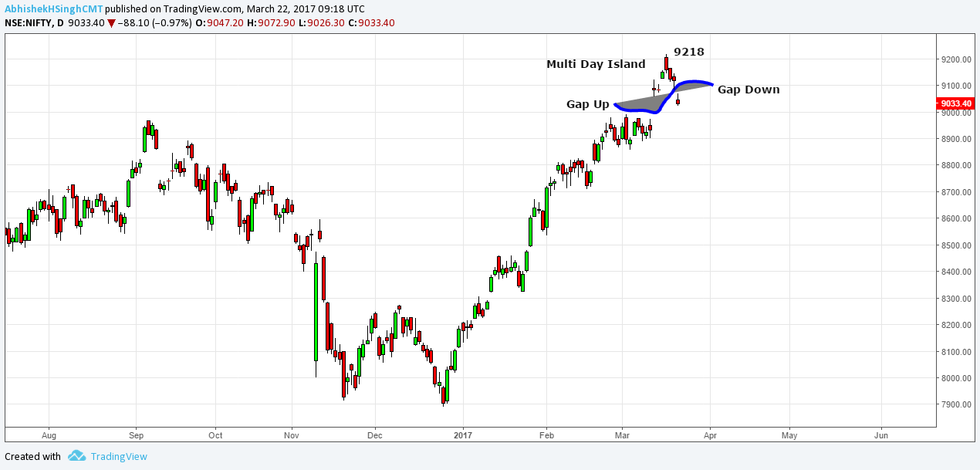
Task: Open the TradingView link at bottom
Action: coord(119,456)
